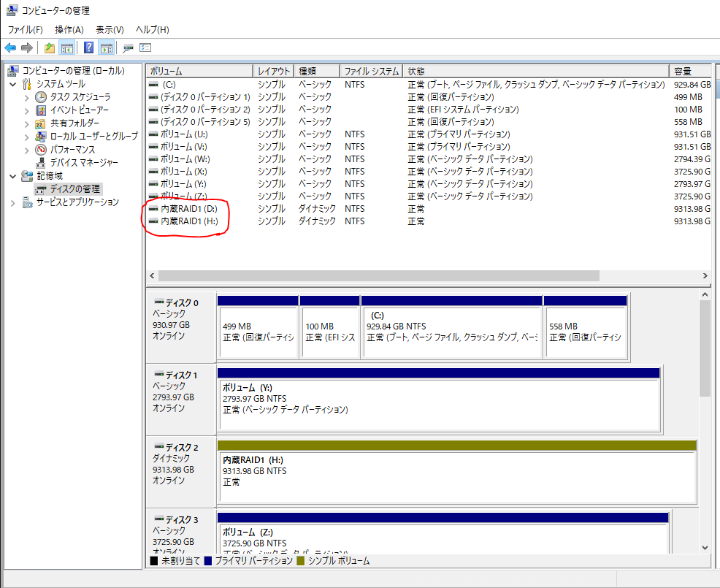Screen dimensions: 720x588
Task: Click the Device Manager icon
Action: (41, 163)
